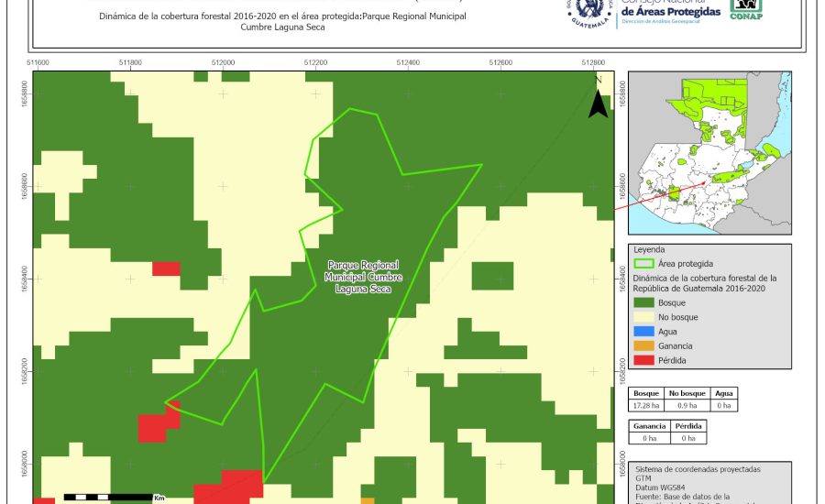Select the Ganancia orange legend swatch
Viewport: 825px width, 504px height.
click(644, 346)
